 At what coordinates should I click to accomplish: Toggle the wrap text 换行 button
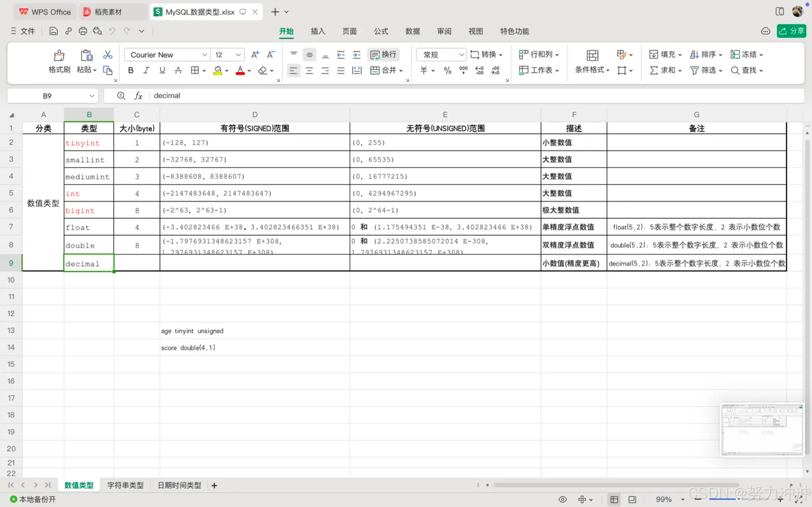[383, 55]
